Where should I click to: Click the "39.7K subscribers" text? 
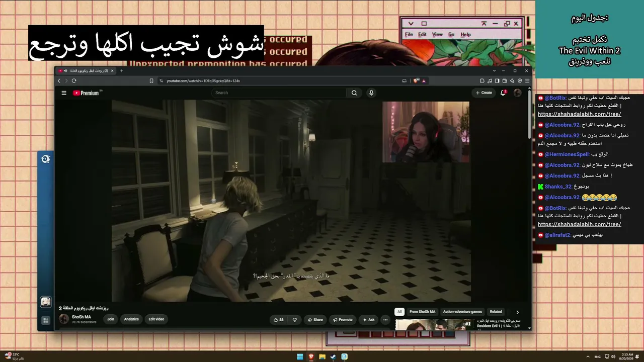84,322
